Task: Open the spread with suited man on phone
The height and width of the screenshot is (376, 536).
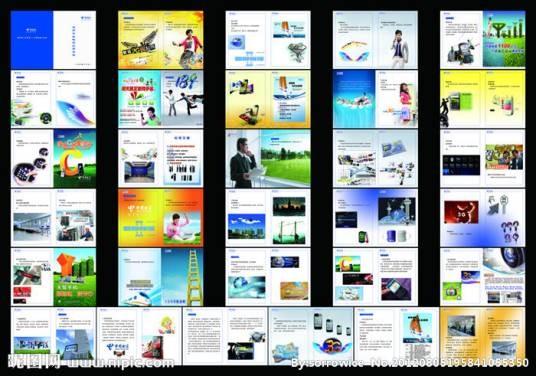Action: click(375, 40)
